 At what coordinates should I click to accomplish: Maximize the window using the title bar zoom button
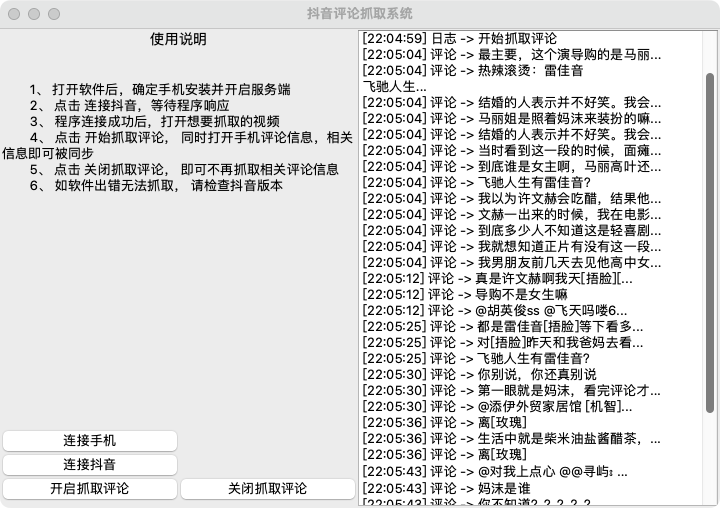(54, 14)
